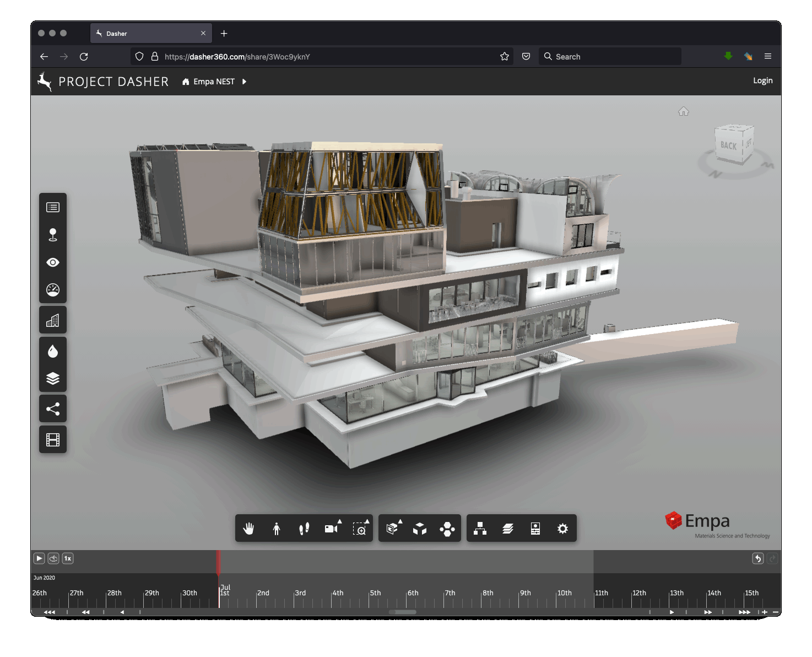Open the Firefox hamburger menu
Viewport: 812px width, 657px height.
pos(768,56)
